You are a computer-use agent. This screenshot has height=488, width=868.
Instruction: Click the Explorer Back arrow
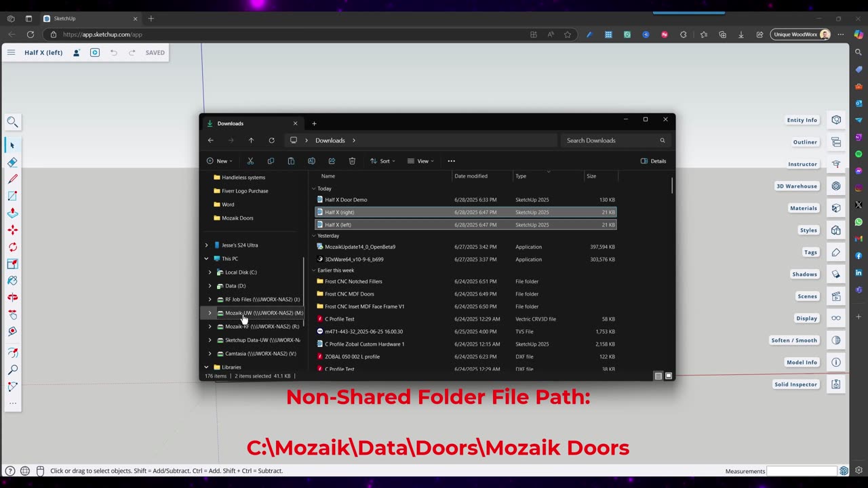click(211, 140)
